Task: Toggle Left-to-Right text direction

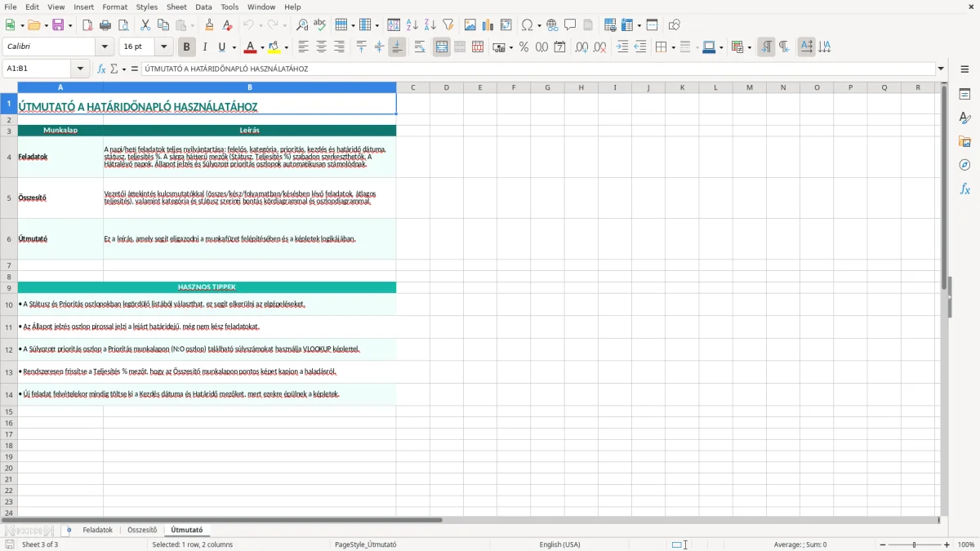Action: point(766,47)
